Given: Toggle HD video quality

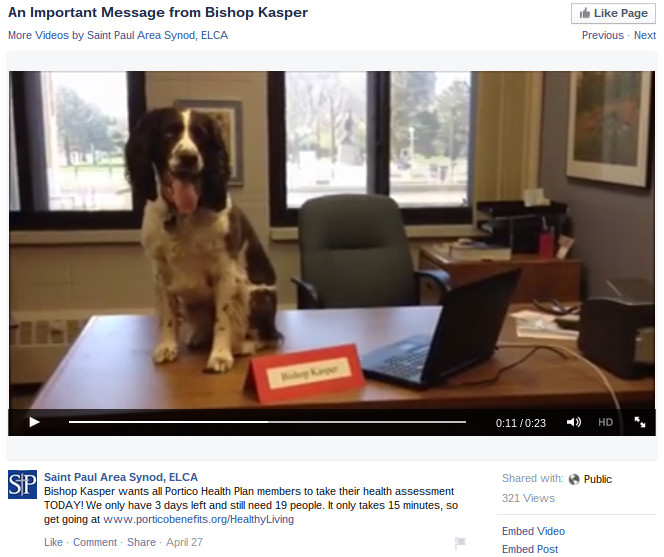Looking at the screenshot, I should point(605,422).
